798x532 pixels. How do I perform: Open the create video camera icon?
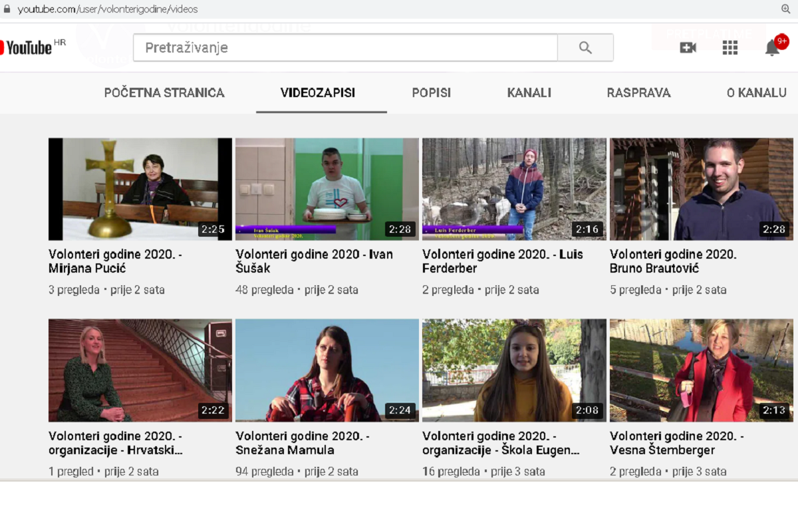pyautogui.click(x=688, y=48)
